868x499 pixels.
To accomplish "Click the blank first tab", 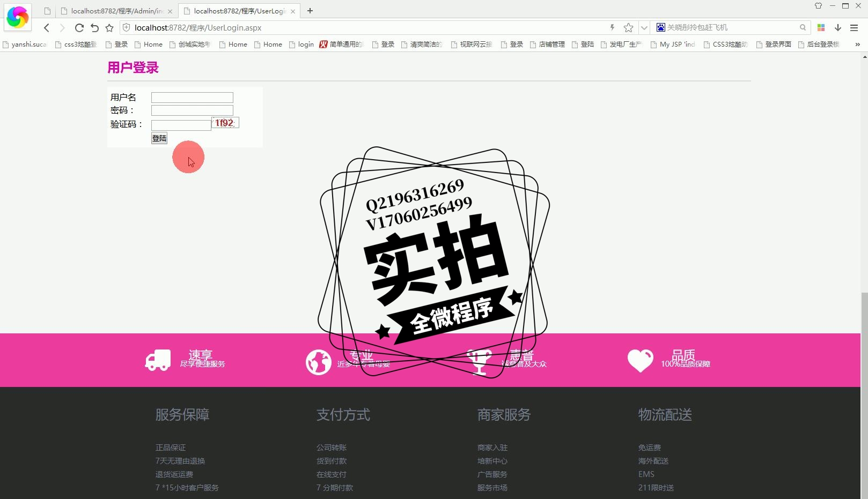I will (47, 11).
